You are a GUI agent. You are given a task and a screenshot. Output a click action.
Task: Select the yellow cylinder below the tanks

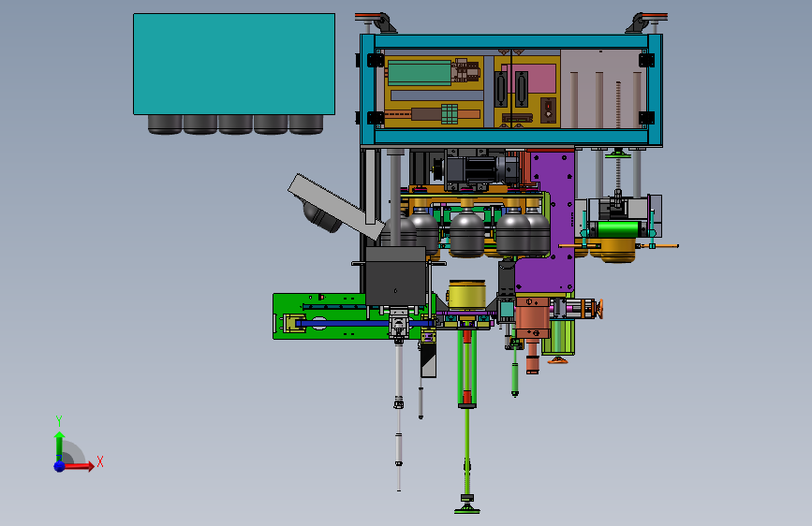[x=466, y=295]
